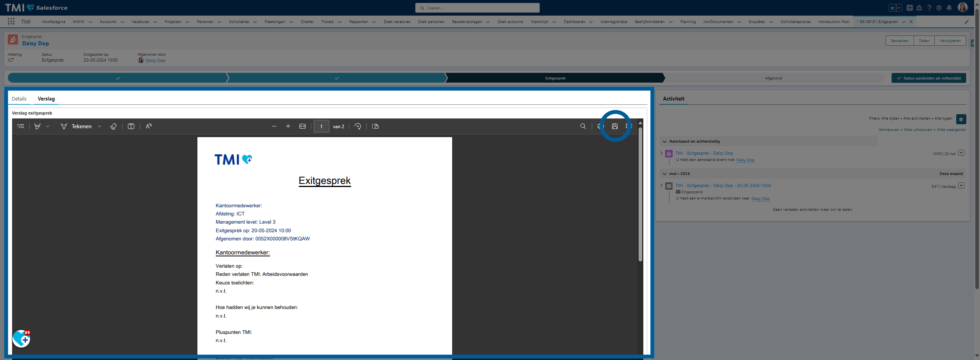Go to Hoofdpagina in the navigation bar
The width and height of the screenshot is (980, 360).
53,22
